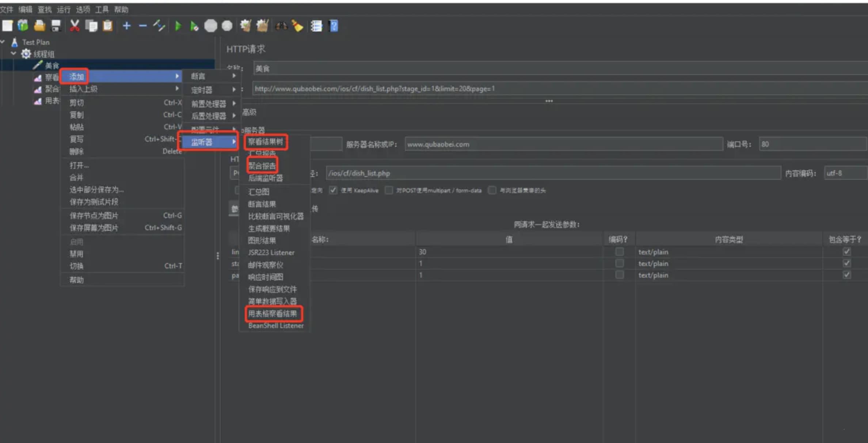Check the encode box for value 30
Viewport: 868px width, 443px height.
(x=619, y=252)
